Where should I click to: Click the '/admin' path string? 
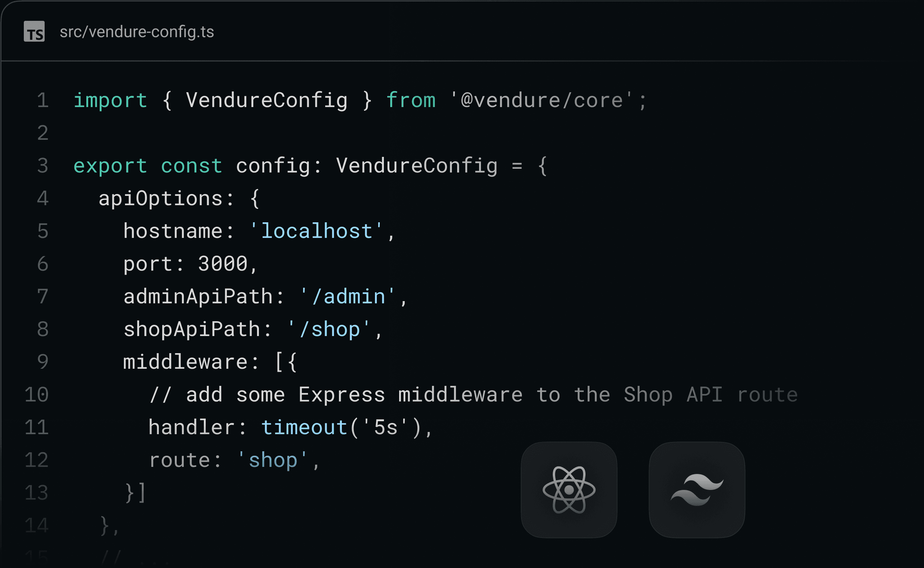[348, 296]
